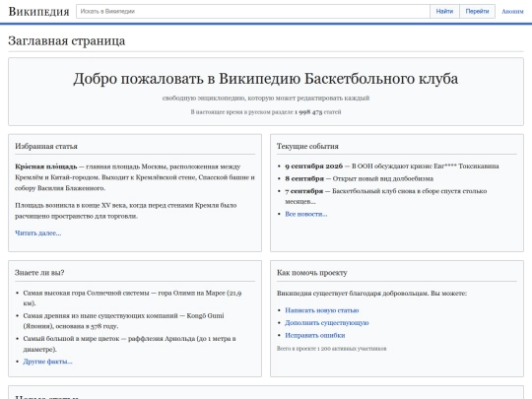
Task: Click the '7 сентября' news item
Action: (386, 196)
